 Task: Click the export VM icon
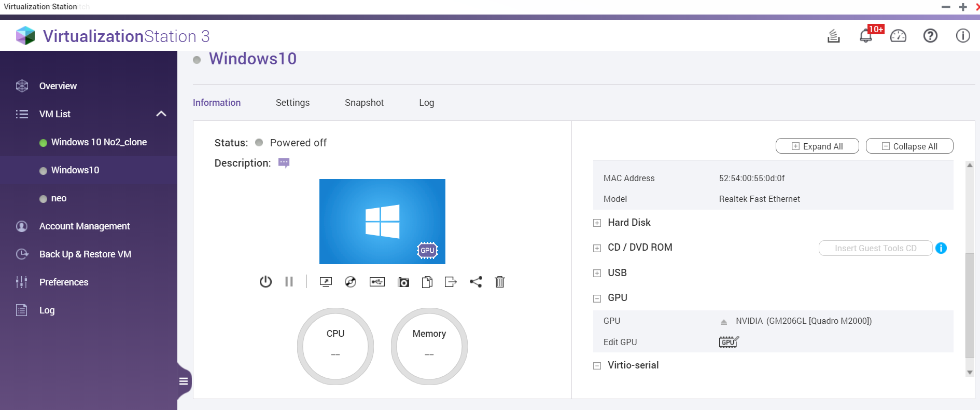[x=451, y=282]
